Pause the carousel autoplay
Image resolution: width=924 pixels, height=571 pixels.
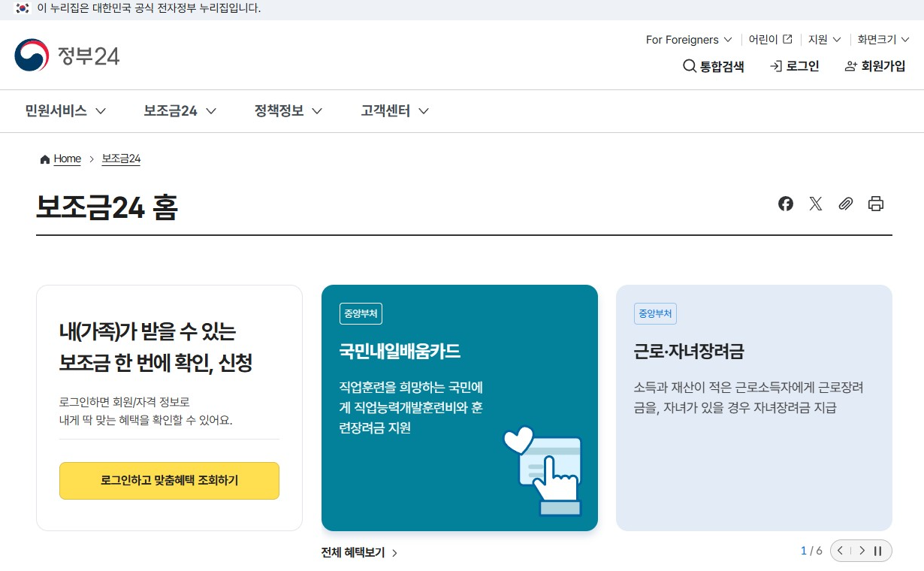(877, 551)
